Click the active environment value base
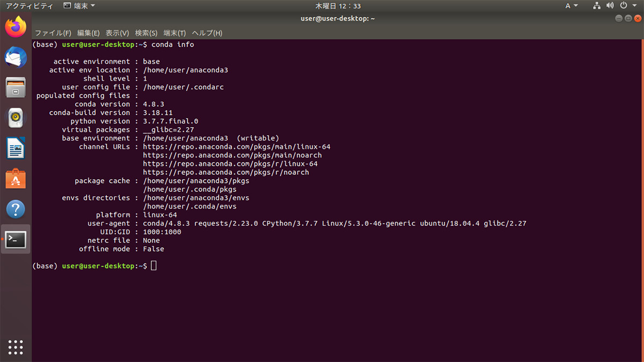644x362 pixels. coord(151,62)
